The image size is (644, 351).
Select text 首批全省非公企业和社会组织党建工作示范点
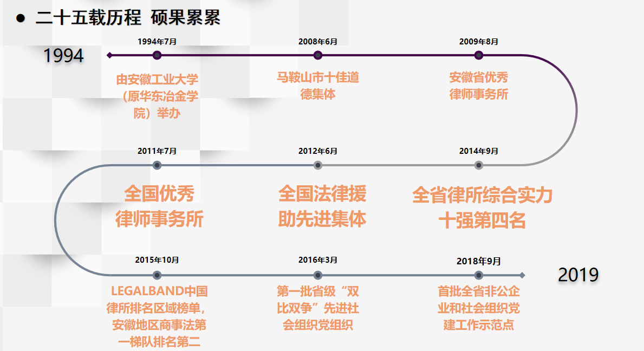(x=478, y=308)
